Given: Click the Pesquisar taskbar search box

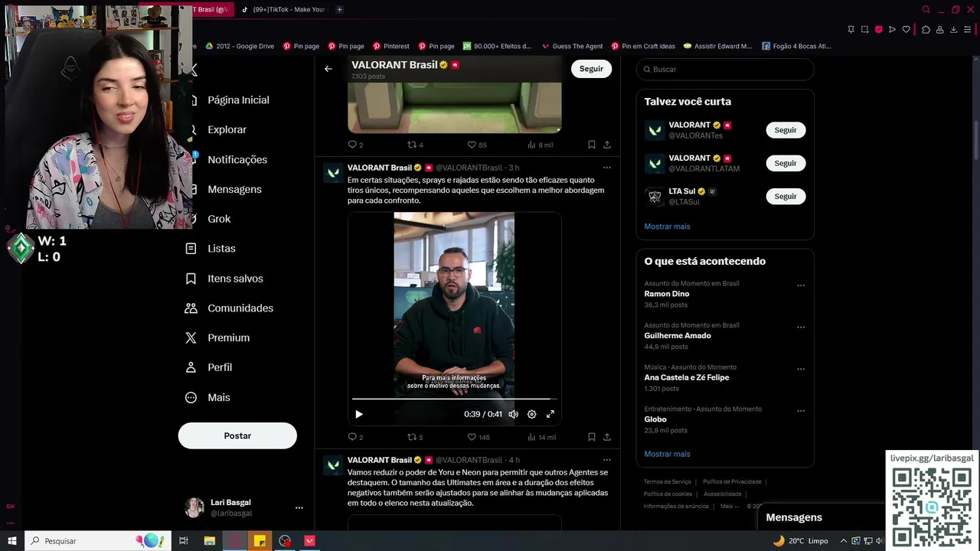Looking at the screenshot, I should coord(98,541).
